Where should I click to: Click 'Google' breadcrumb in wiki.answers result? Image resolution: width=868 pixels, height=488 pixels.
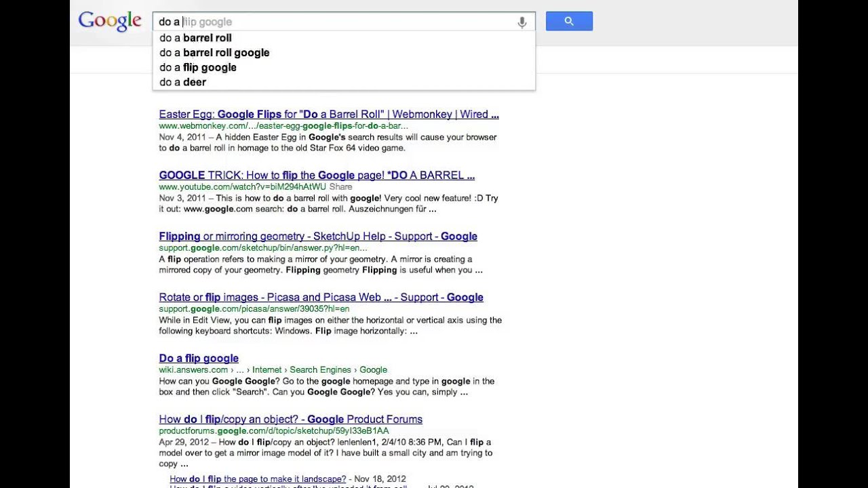[x=373, y=370]
